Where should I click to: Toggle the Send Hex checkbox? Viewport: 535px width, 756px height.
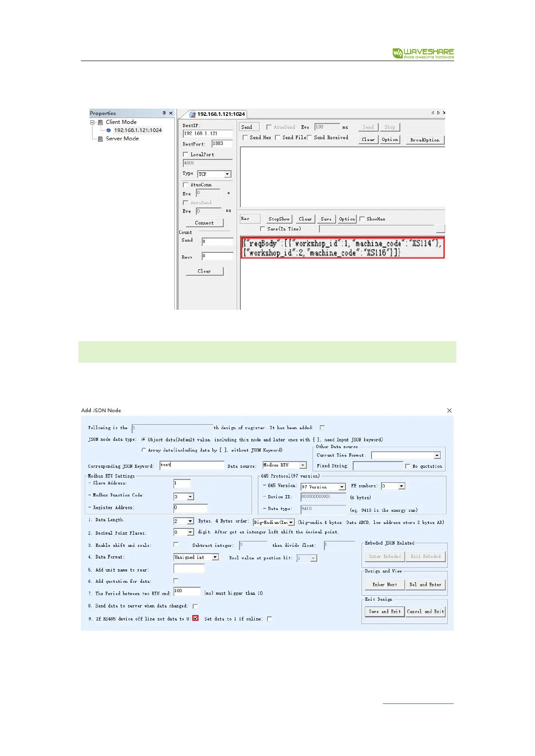point(245,137)
